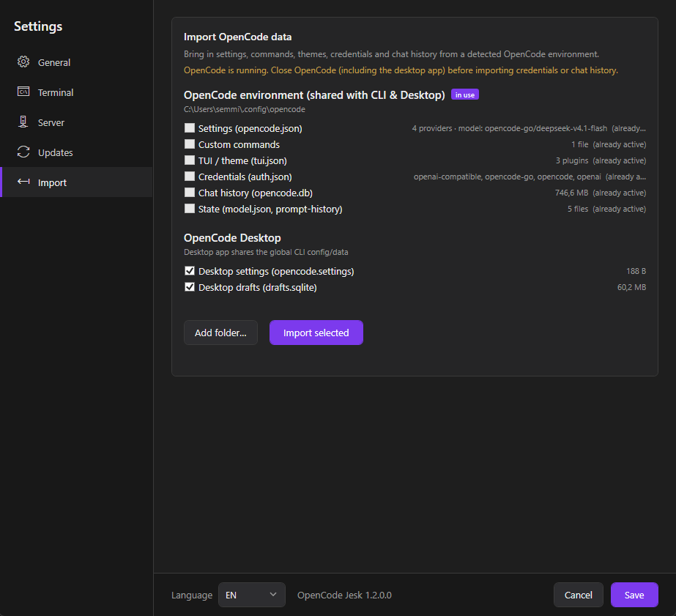This screenshot has width=676, height=616.
Task: Click the orange 'OpenCode is running' warning
Action: click(401, 70)
